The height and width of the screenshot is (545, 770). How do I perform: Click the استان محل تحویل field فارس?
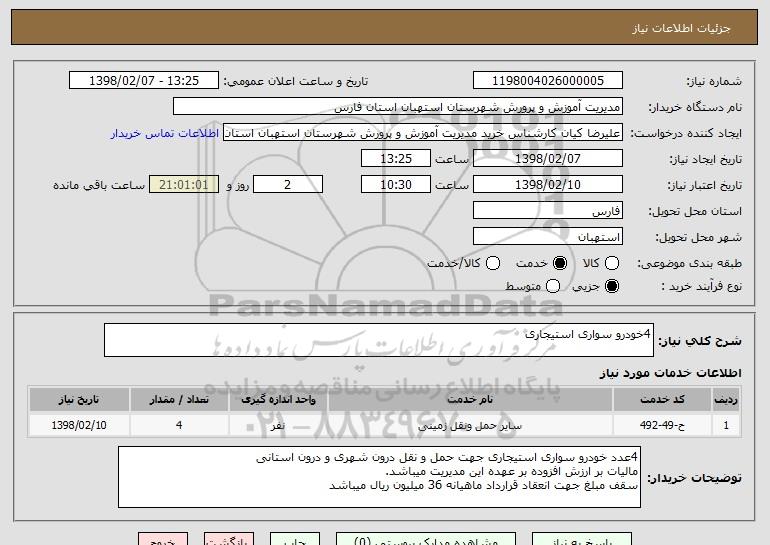tap(548, 211)
